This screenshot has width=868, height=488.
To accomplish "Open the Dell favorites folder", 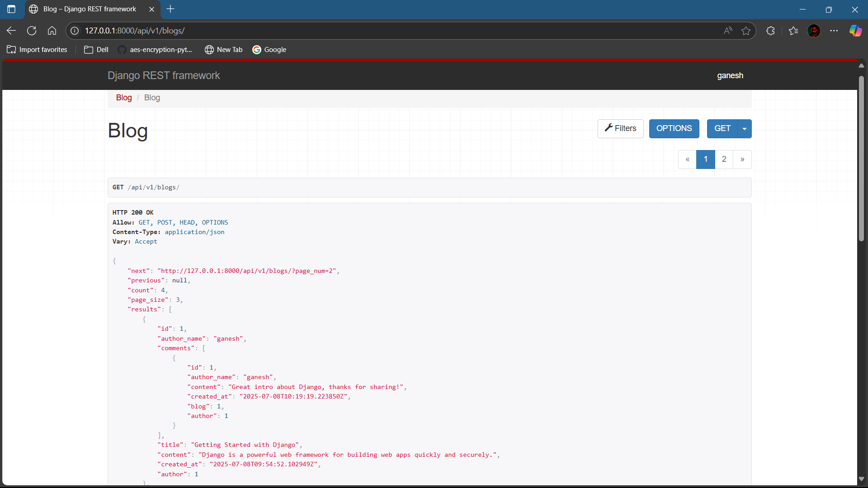I will tap(96, 50).
